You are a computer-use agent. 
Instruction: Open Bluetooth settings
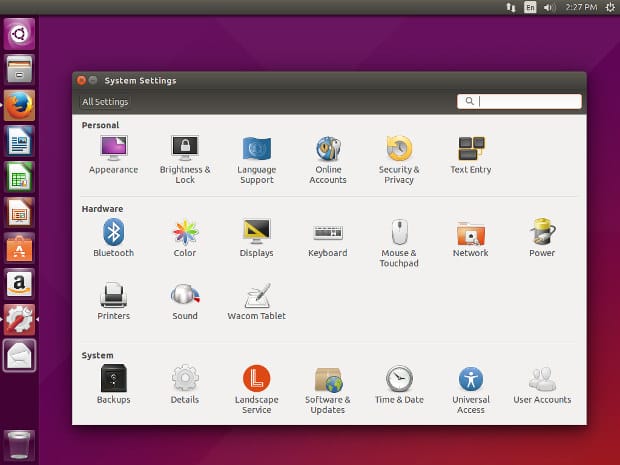113,238
